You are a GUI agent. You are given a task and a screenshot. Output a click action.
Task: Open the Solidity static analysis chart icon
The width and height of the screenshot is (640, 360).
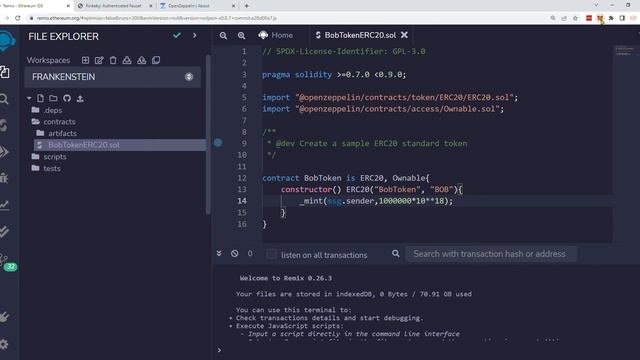(4, 205)
